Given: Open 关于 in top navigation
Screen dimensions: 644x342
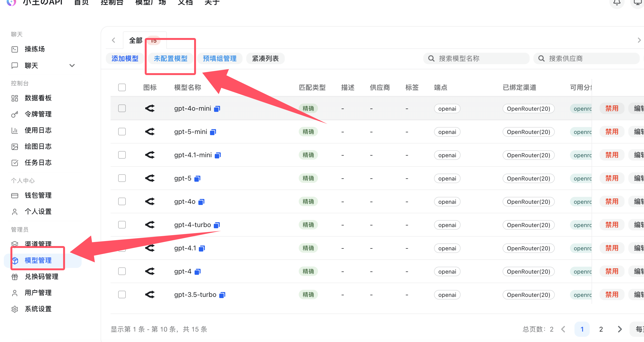Looking at the screenshot, I should [212, 3].
